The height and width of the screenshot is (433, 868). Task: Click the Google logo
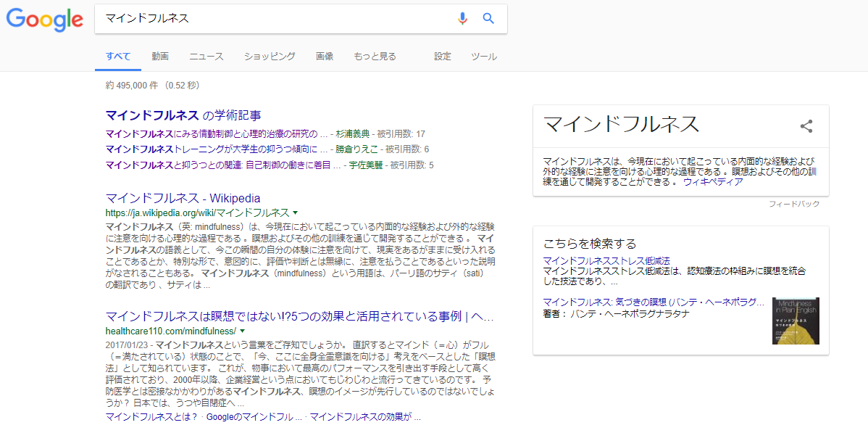tap(45, 20)
